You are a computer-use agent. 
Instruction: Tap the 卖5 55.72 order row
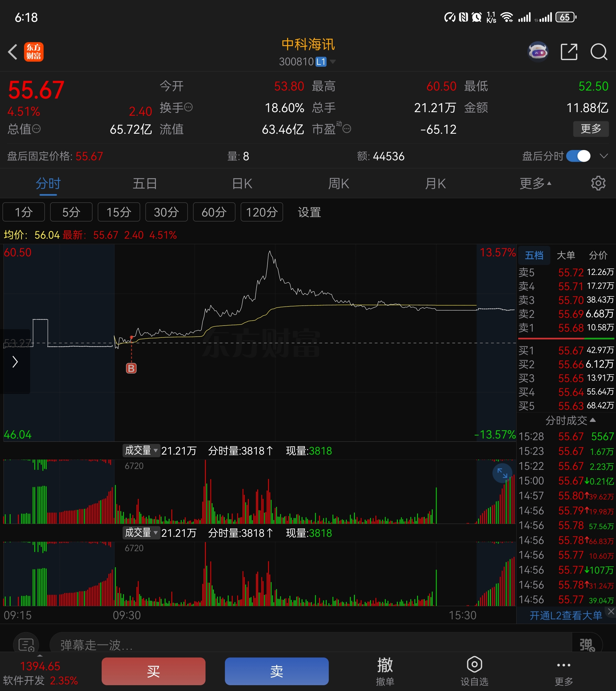point(566,272)
